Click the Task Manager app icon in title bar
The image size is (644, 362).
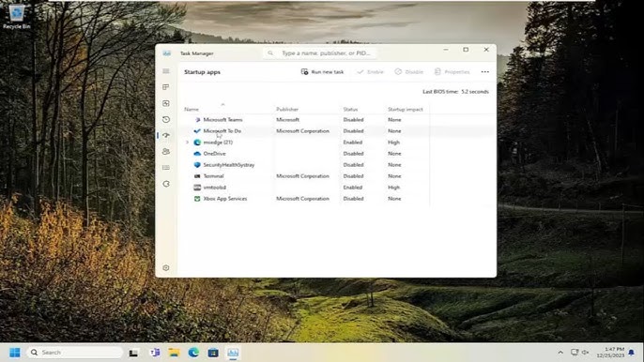click(166, 53)
